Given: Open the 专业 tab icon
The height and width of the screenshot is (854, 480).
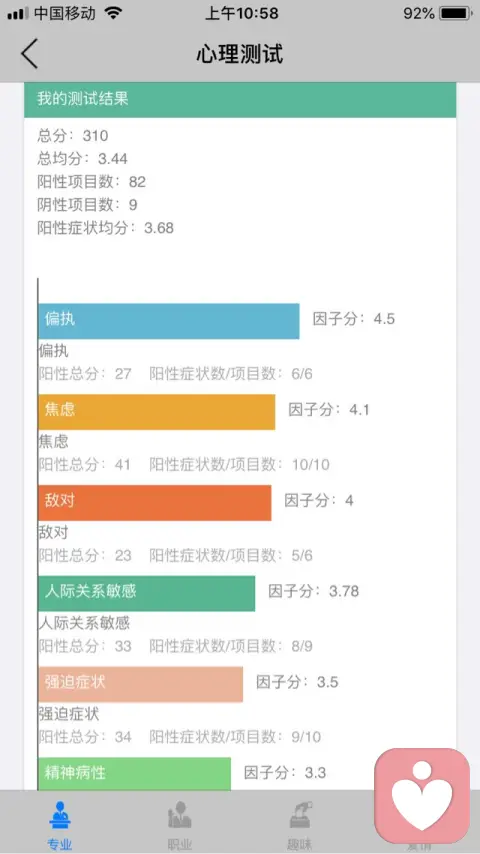Looking at the screenshot, I should [x=60, y=815].
